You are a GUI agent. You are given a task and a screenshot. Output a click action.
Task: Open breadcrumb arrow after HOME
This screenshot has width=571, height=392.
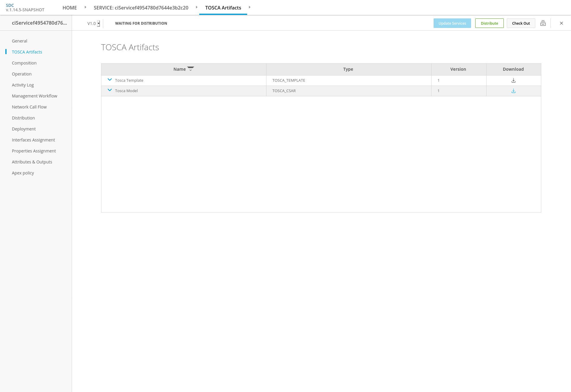pyautogui.click(x=85, y=7)
